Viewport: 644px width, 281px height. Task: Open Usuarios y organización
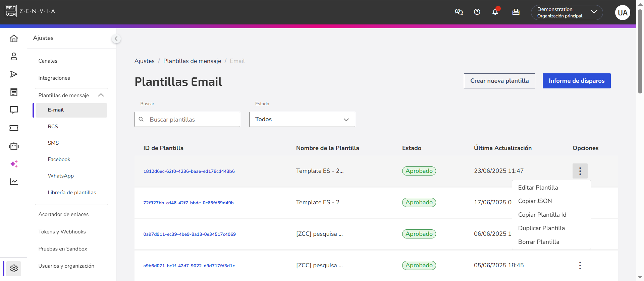coord(66,266)
